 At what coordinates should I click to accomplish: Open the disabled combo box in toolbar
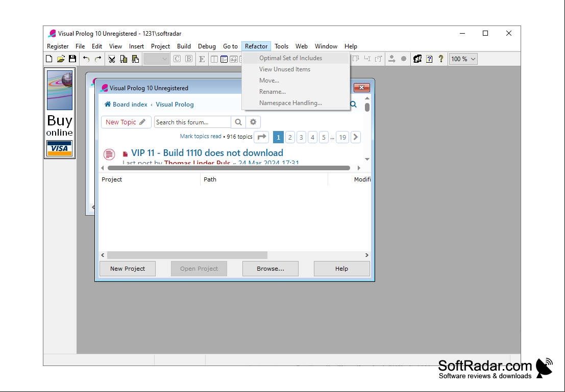click(156, 59)
